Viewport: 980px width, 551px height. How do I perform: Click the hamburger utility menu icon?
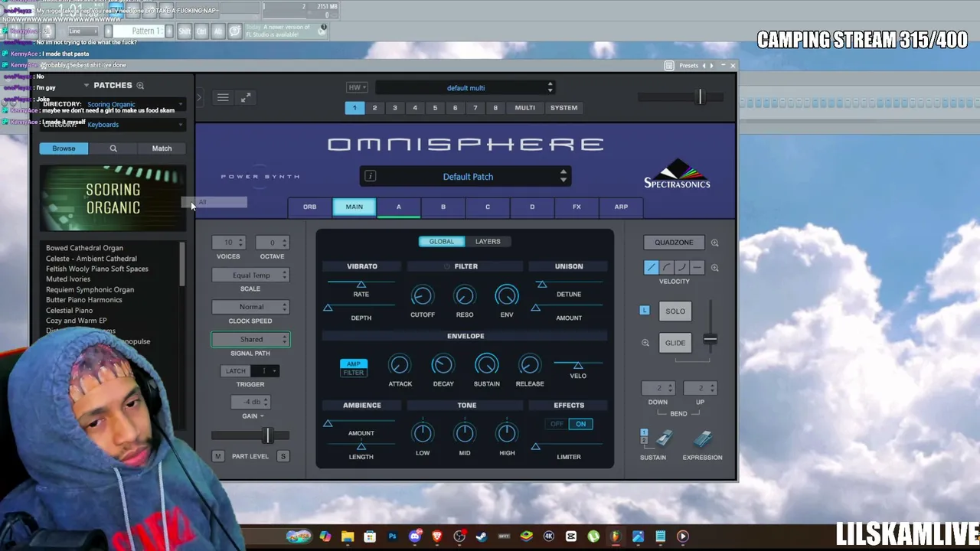(x=223, y=98)
